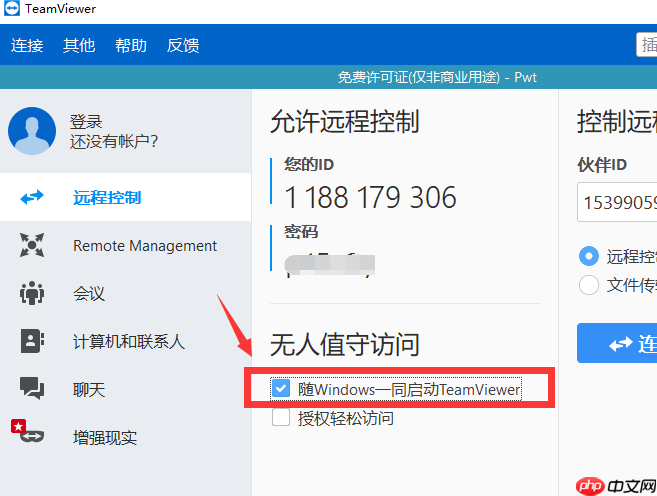
Task: Select the 文件传输 radio button
Action: [x=589, y=285]
